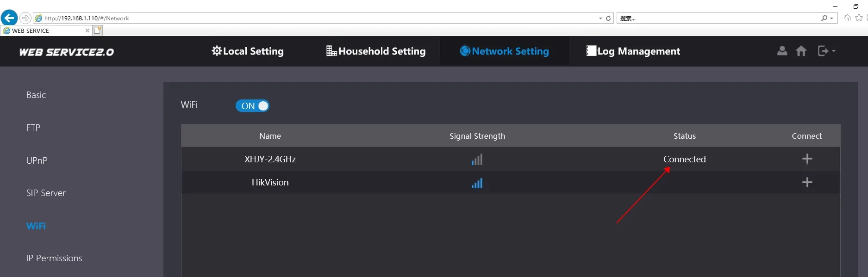Viewport: 868px width, 277px height.
Task: Click the browser search input field
Action: tap(718, 18)
